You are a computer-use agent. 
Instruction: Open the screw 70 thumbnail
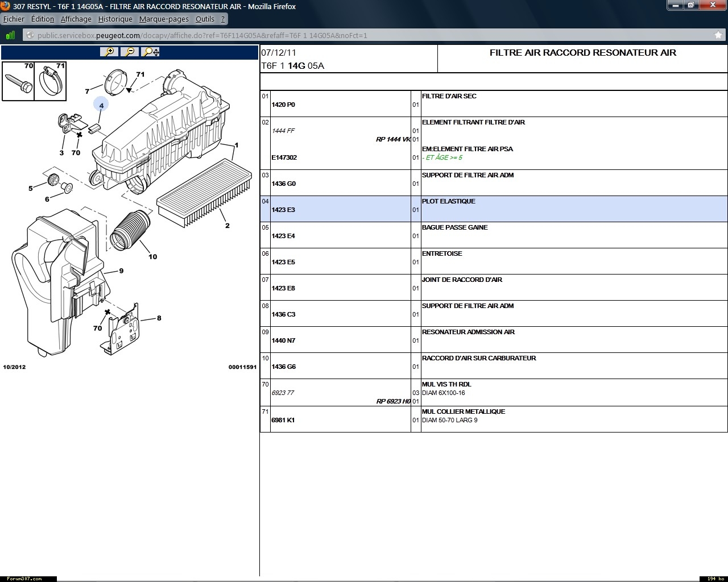tap(18, 81)
